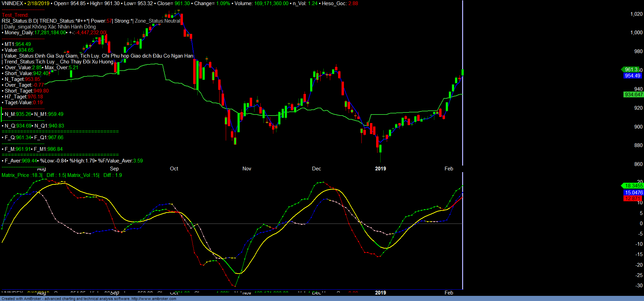The image size is (644, 301).
Task: Click the red Test_Trend label
Action: click(15, 15)
